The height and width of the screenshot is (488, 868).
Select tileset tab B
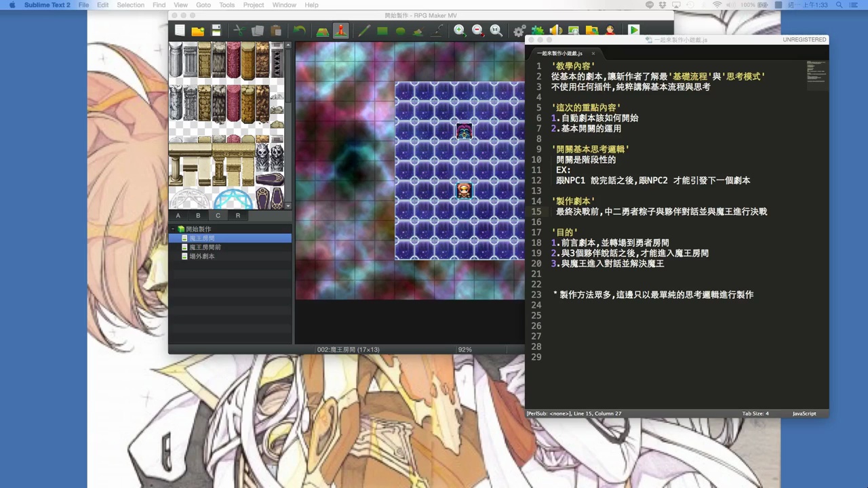point(198,216)
